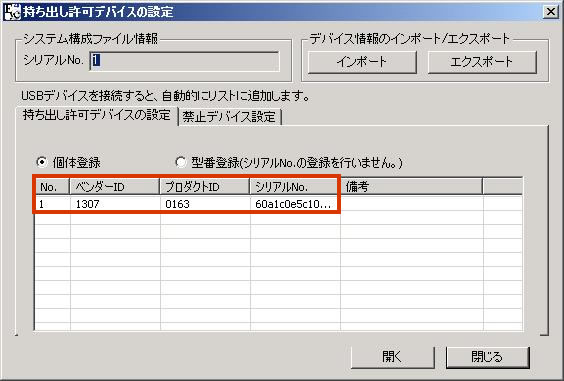Select serial cell 60a1c0e5c10...
This screenshot has width=564, height=381.
point(295,204)
